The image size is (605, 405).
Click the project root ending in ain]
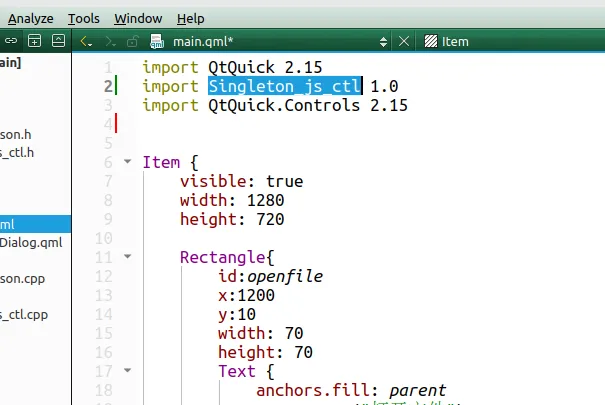click(10, 62)
